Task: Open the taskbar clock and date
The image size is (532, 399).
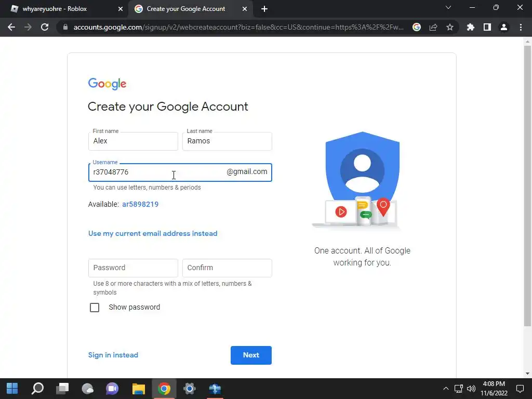Action: [x=494, y=389]
